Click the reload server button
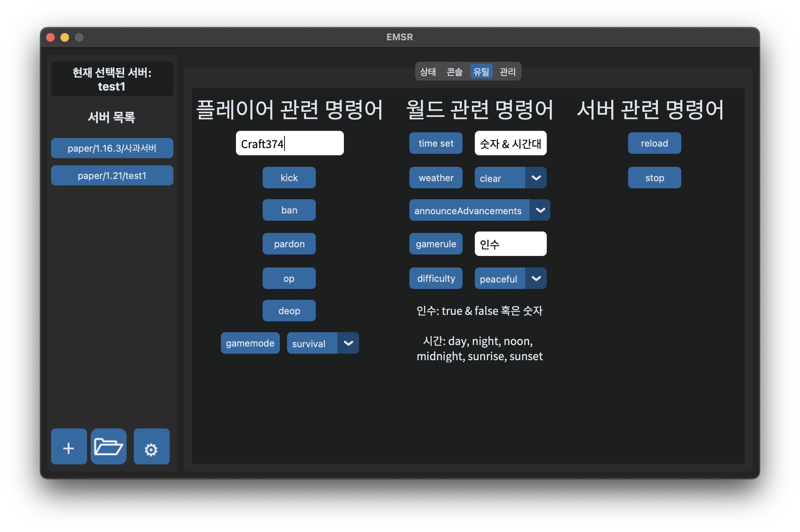This screenshot has width=800, height=532. pyautogui.click(x=654, y=143)
